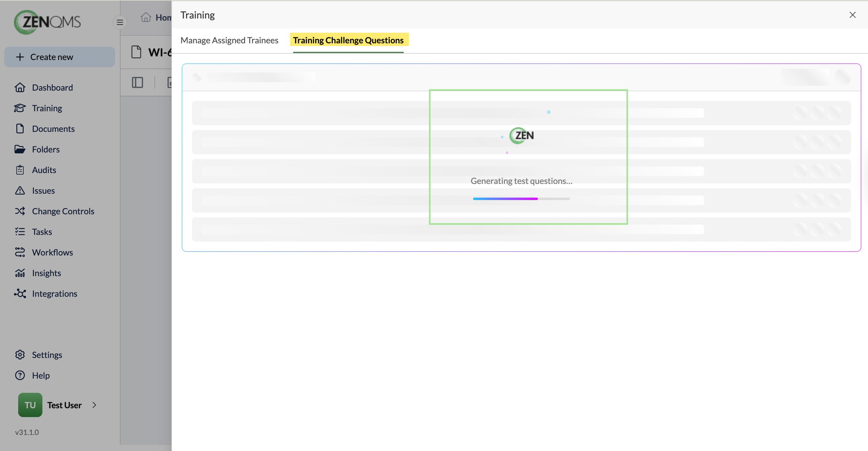
Task: Toggle the side panel layout icon
Action: [137, 82]
